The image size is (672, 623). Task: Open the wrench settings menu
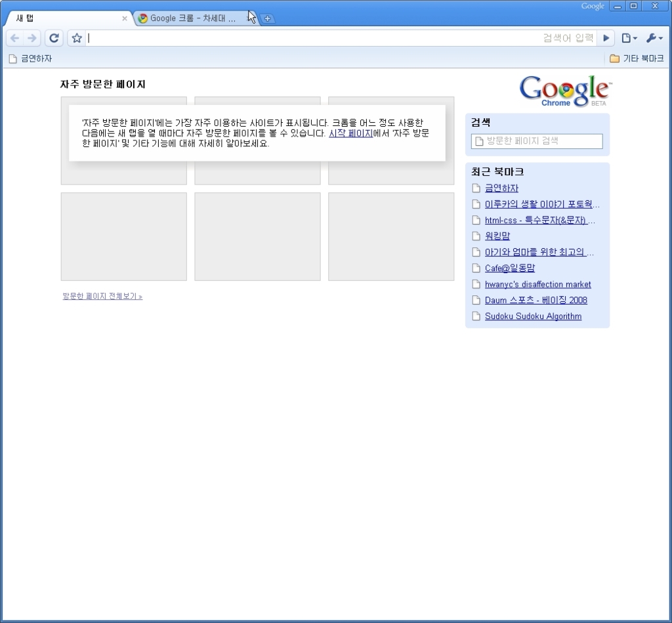pyautogui.click(x=654, y=38)
